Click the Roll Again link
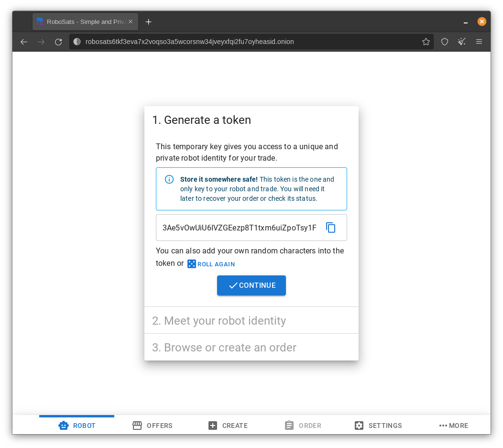The width and height of the screenshot is (503, 448). coord(217,264)
